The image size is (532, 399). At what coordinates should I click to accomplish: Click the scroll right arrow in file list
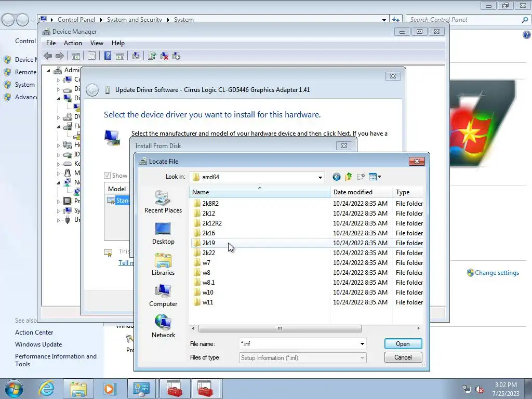pyautogui.click(x=418, y=328)
